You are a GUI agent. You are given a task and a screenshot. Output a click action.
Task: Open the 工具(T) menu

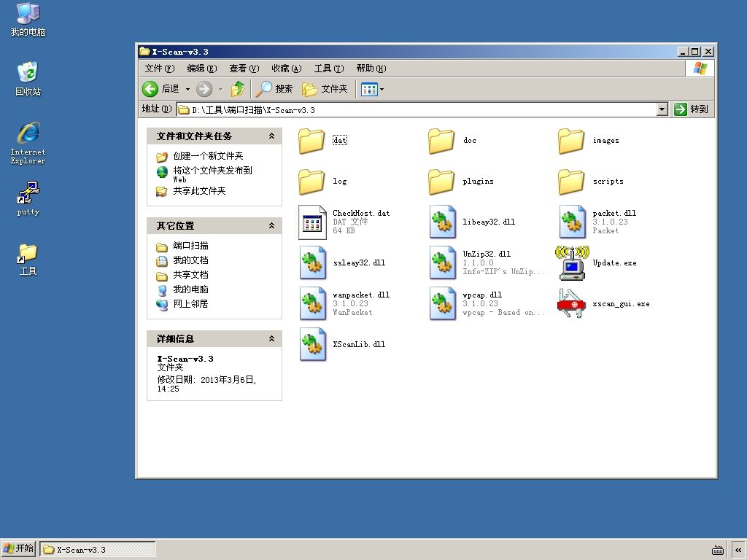tap(329, 69)
